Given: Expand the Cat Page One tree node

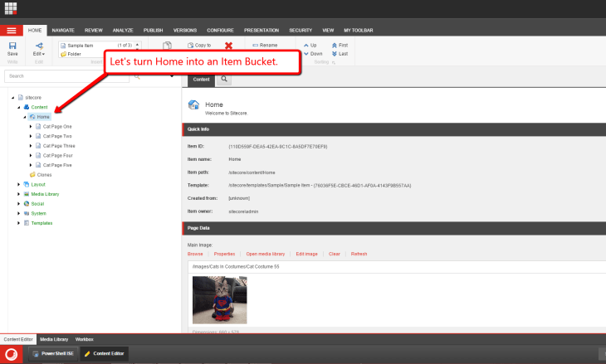Looking at the screenshot, I should pos(31,126).
